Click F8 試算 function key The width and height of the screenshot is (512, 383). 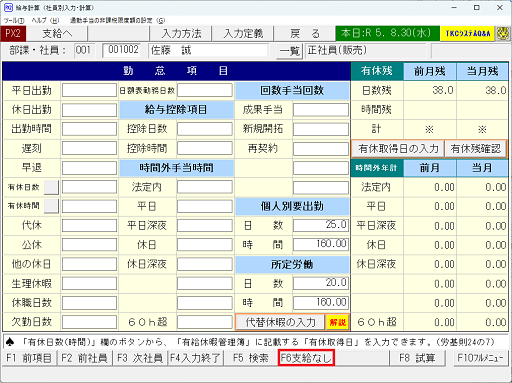tap(417, 358)
